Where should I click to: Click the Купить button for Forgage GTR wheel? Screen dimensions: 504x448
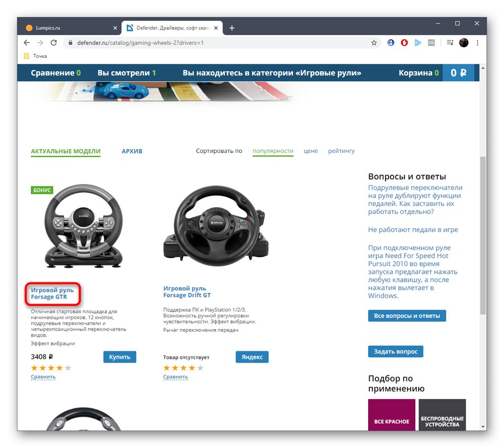[x=119, y=357]
